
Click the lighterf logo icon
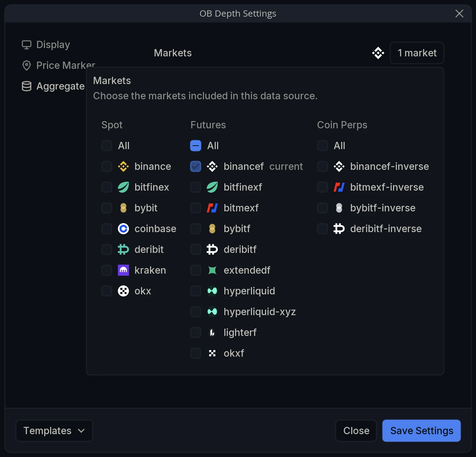click(x=212, y=332)
